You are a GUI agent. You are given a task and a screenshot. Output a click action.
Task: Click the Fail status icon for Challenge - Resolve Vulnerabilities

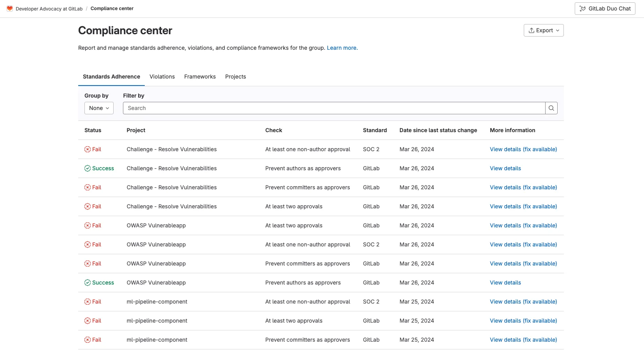point(88,149)
